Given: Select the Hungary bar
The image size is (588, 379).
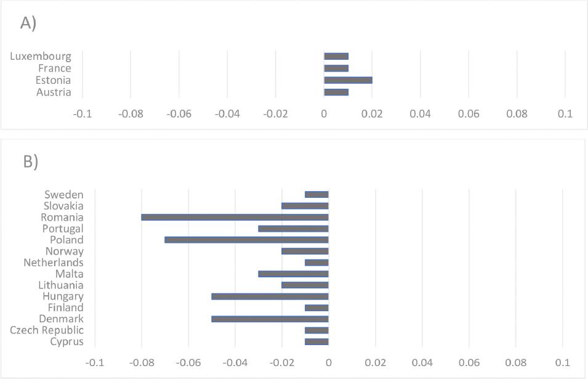Looking at the screenshot, I should [270, 296].
